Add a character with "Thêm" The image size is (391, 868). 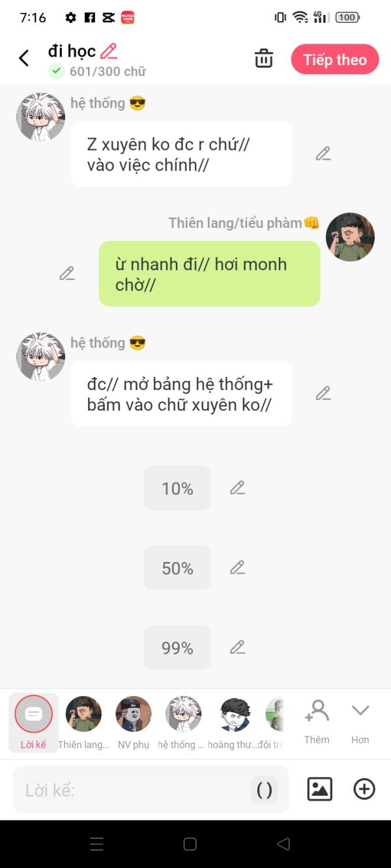point(317,722)
